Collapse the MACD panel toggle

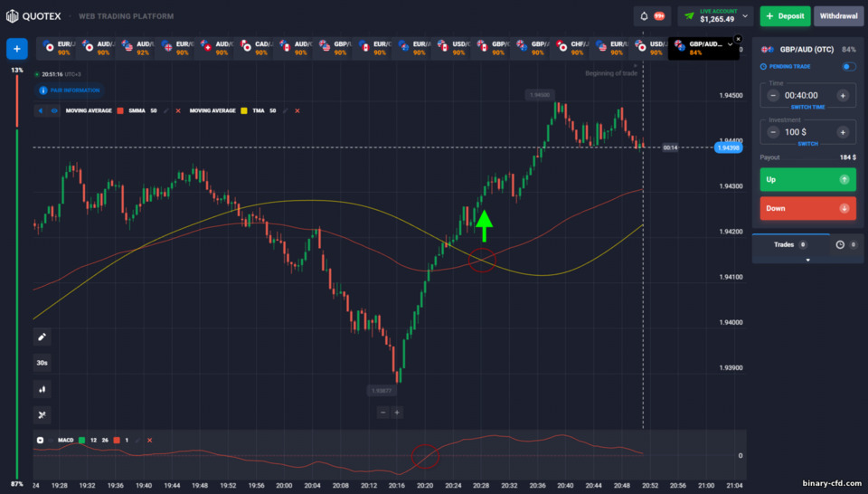(x=40, y=441)
